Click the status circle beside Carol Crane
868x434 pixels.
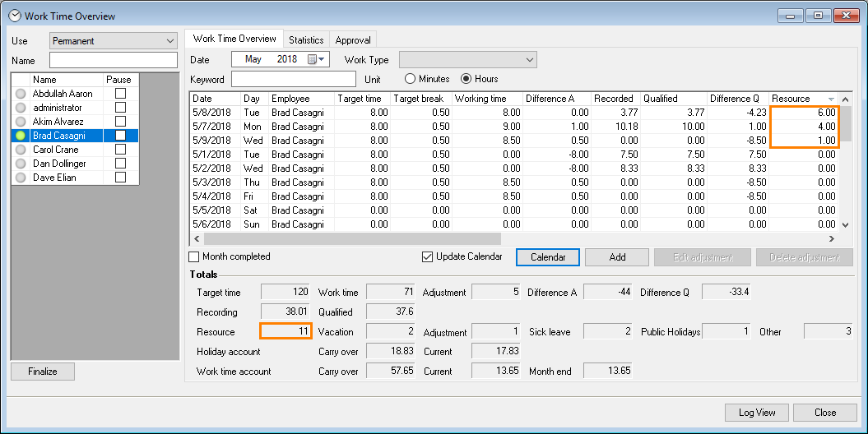21,150
